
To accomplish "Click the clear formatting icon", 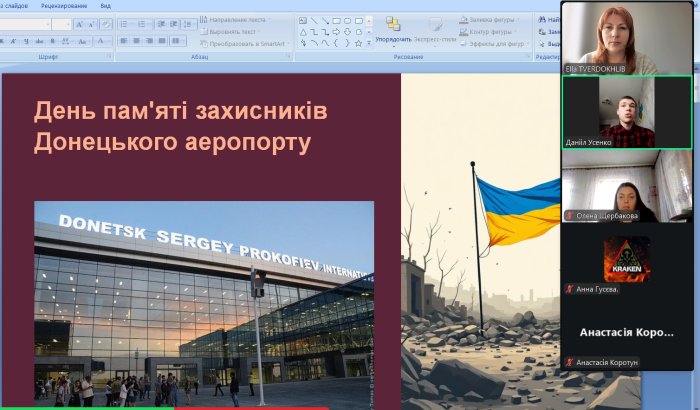I will (x=107, y=23).
